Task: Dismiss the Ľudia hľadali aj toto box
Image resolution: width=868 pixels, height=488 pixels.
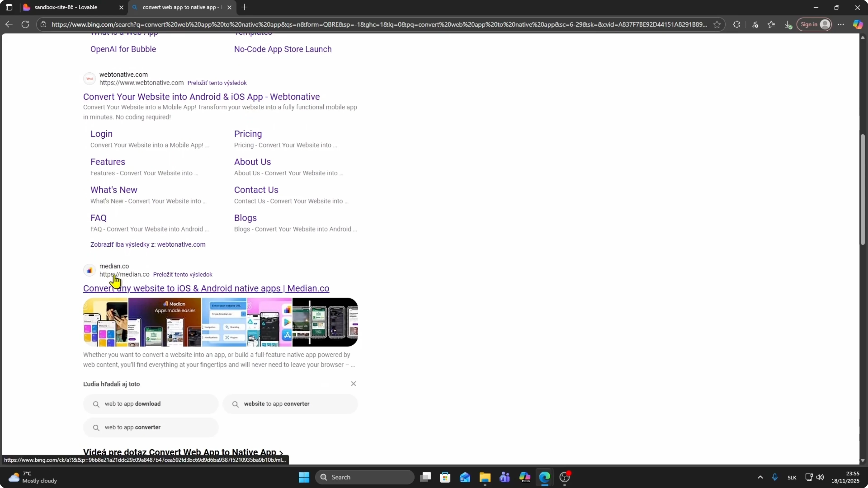Action: [354, 384]
